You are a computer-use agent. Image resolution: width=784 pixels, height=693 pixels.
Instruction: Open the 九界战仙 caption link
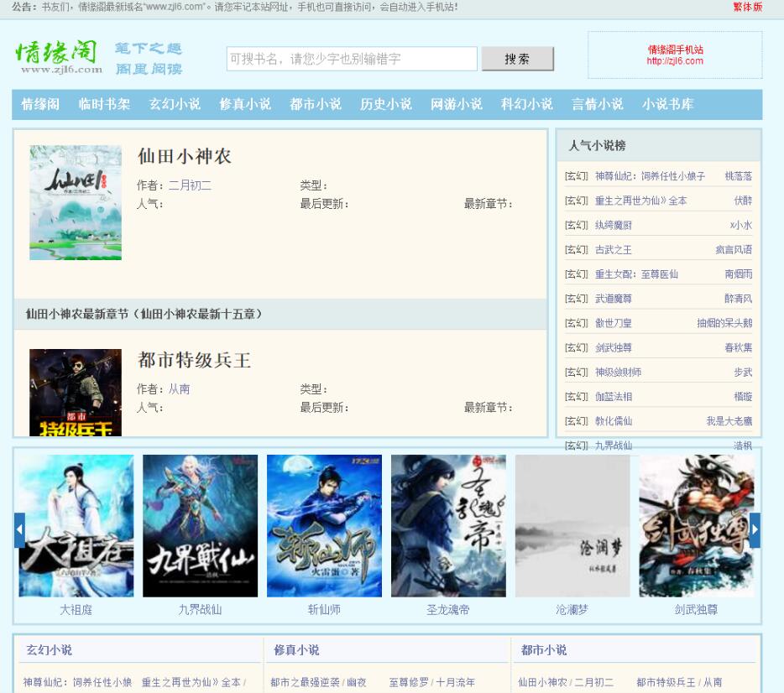(200, 610)
